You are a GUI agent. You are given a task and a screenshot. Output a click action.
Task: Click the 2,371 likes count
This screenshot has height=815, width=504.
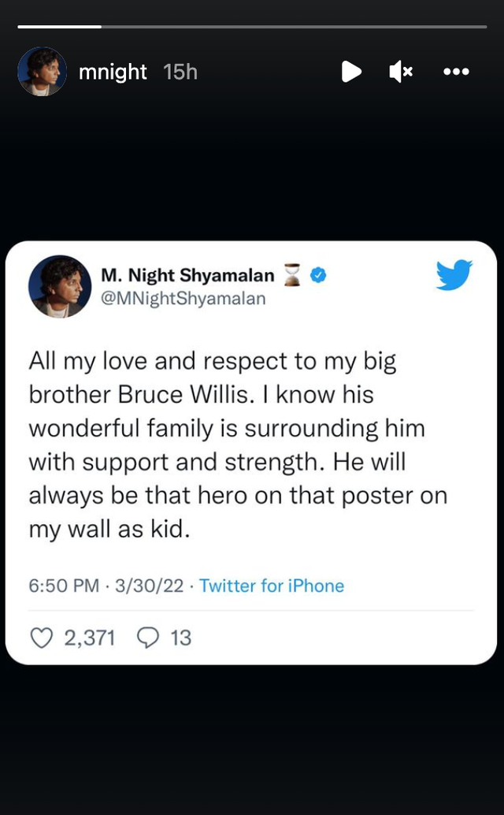pos(90,637)
